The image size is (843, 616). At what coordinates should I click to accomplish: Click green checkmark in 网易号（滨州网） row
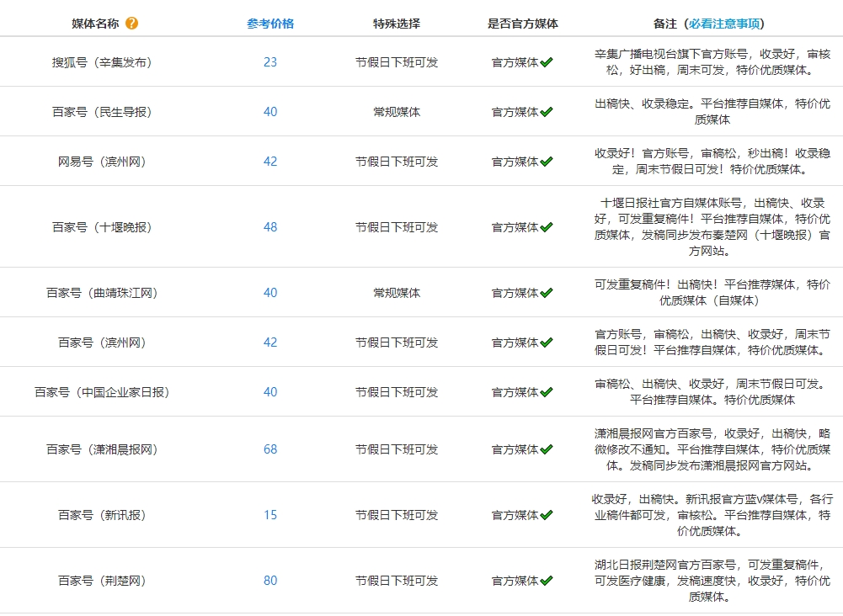547,161
